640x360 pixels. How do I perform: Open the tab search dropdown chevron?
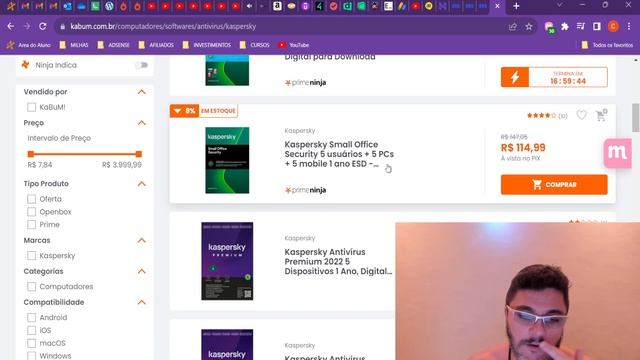pyautogui.click(x=559, y=5)
